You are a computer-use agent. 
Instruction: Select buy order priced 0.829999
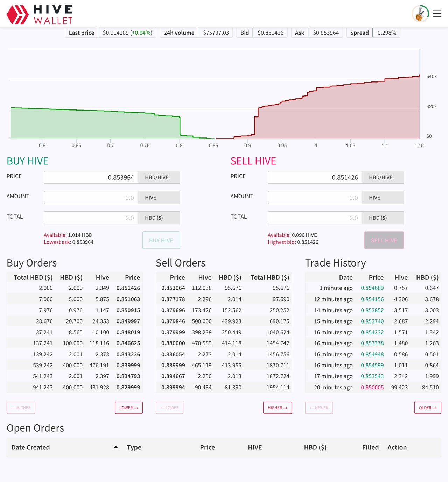click(75, 387)
